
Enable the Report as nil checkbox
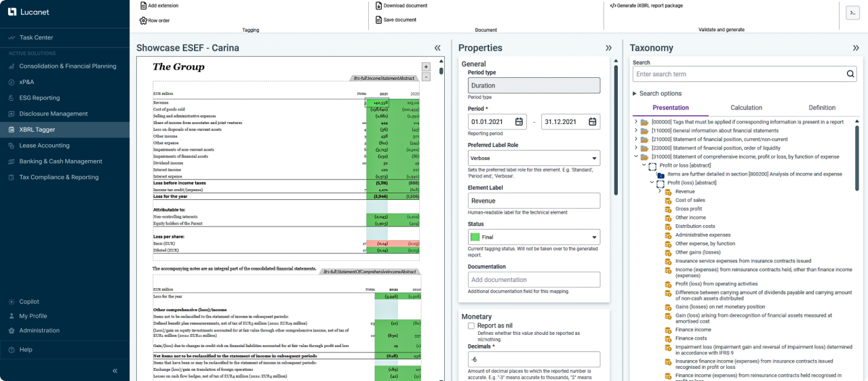point(471,326)
